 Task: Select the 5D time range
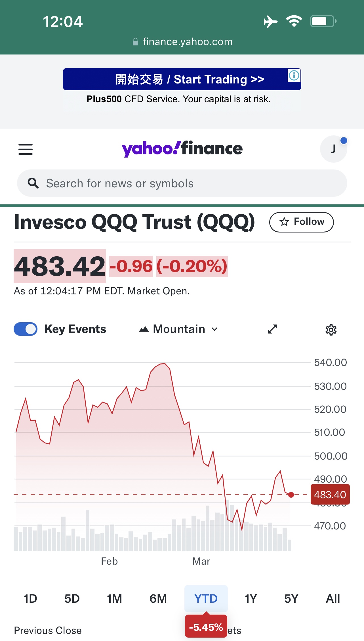(72, 598)
